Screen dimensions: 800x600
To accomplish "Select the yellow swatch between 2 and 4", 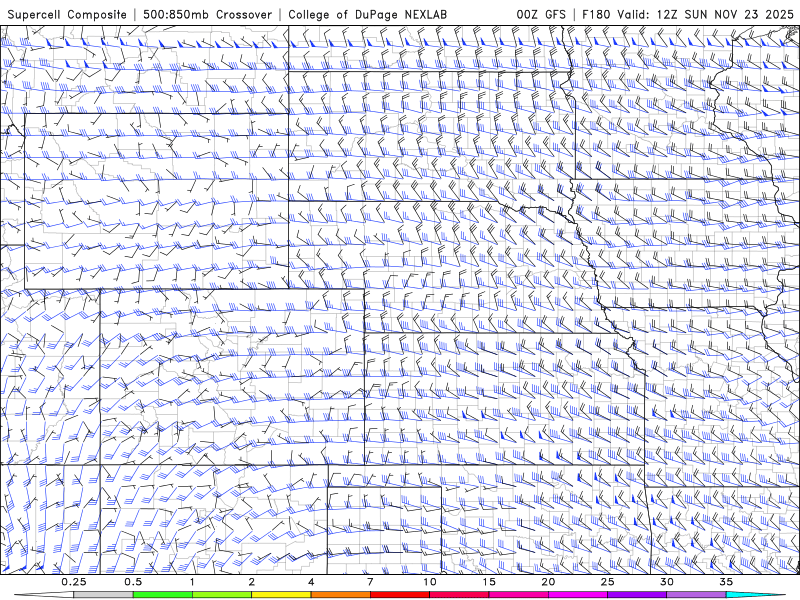I will (x=281, y=595).
